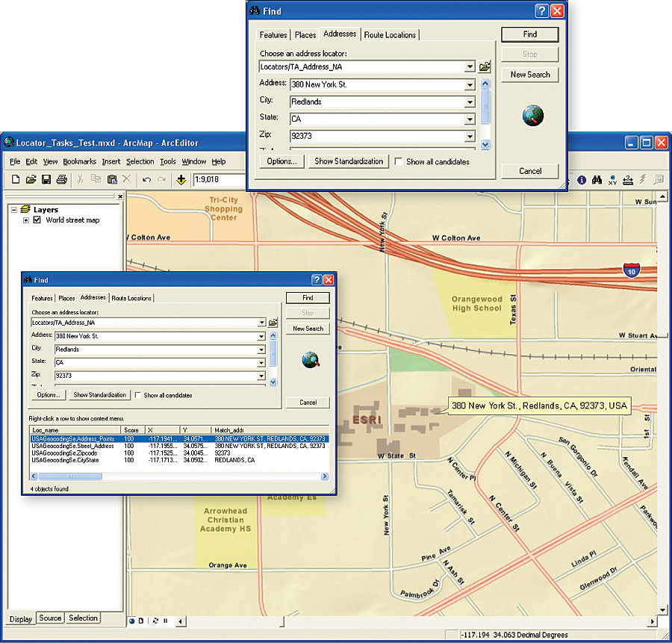Open Zip dropdown in lower Find dialog
Viewport: 672px width, 643px height.
coord(261,376)
